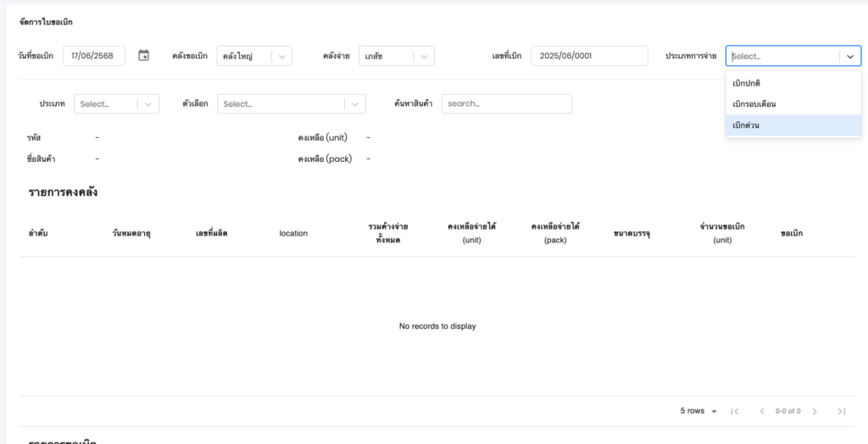Open the คลังจ่าย dropdown showing เภสัช
This screenshot has width=868, height=444.
(x=424, y=56)
